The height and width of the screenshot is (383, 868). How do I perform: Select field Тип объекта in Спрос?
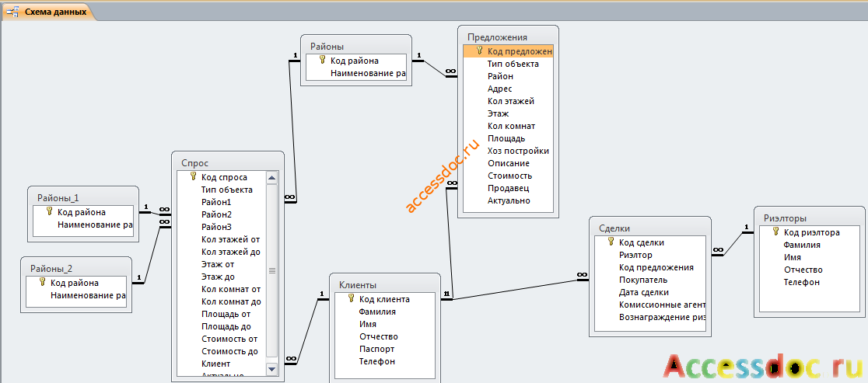(227, 190)
